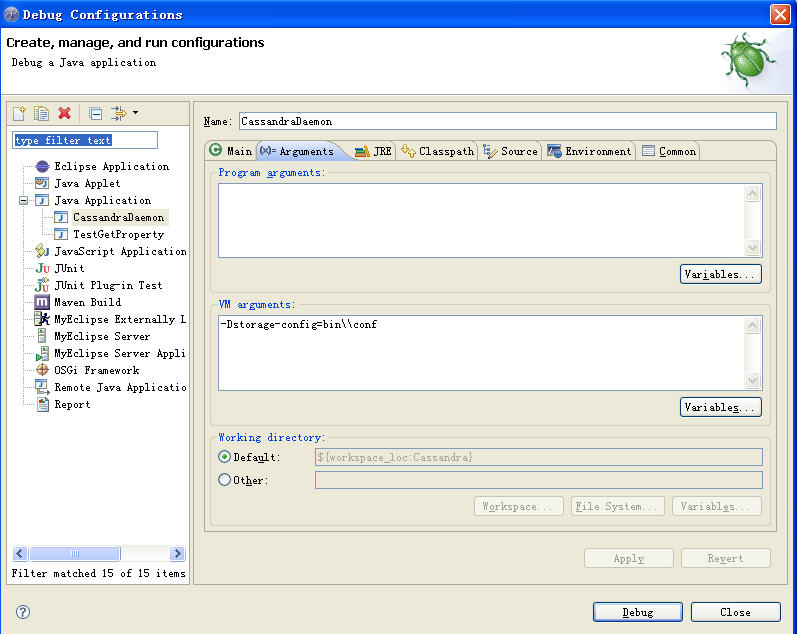Open the filter configurations dropdown arrow
The height and width of the screenshot is (634, 797).
click(135, 113)
